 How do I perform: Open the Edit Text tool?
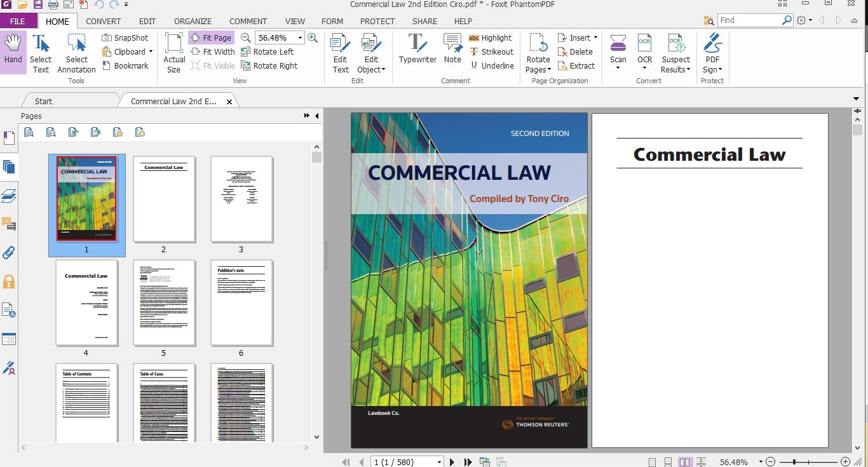click(341, 53)
